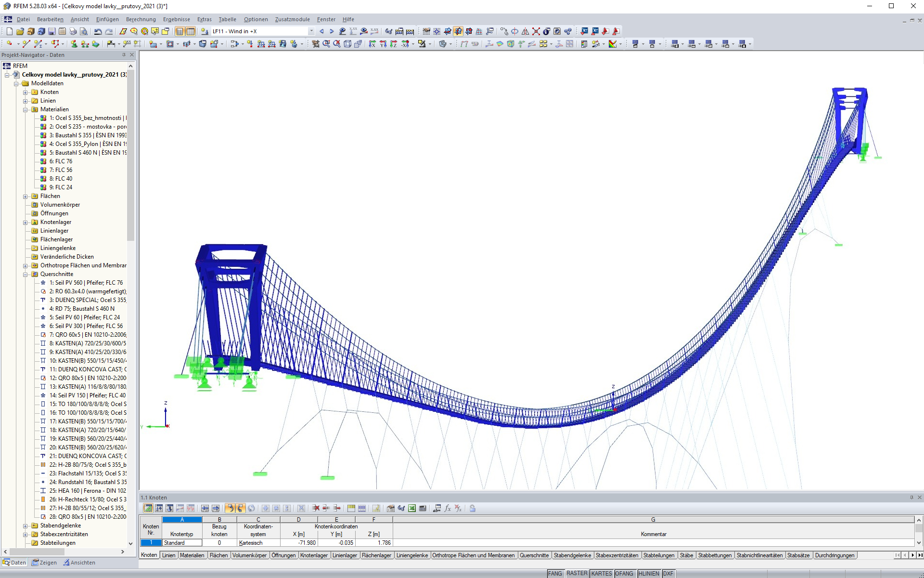The width and height of the screenshot is (924, 578).
Task: Click the Excel export icon in table toolbar
Action: (412, 508)
